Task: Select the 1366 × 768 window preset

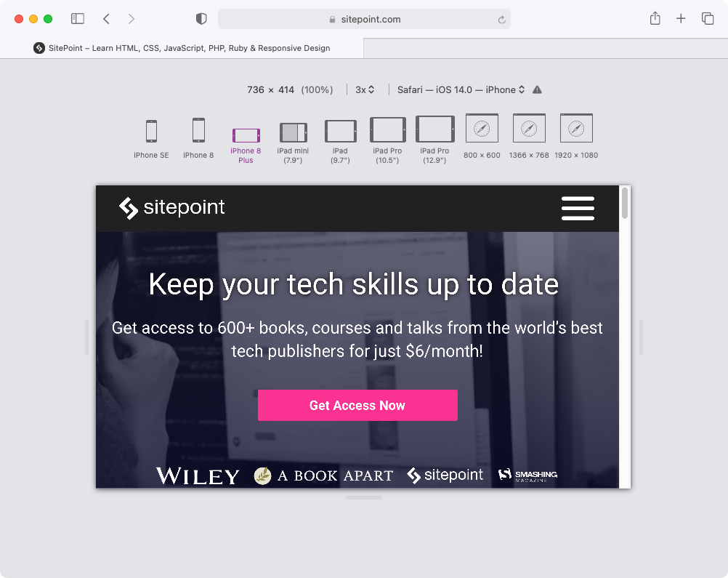Action: point(529,136)
